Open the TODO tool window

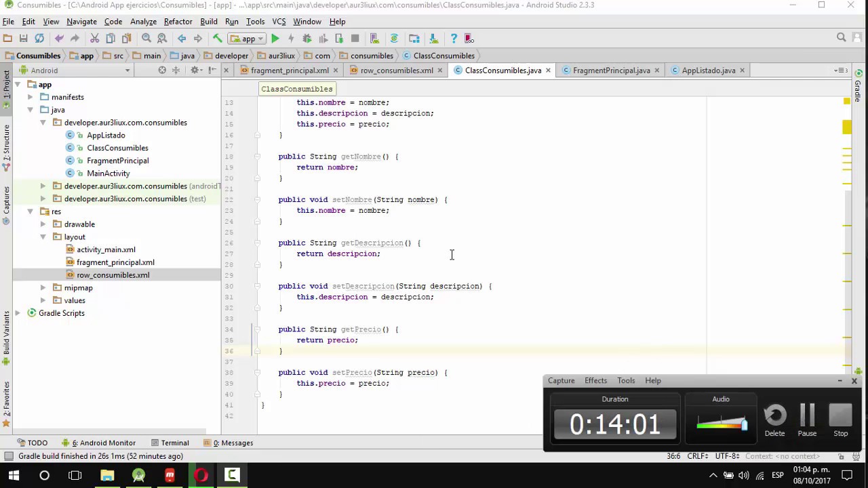coord(32,443)
